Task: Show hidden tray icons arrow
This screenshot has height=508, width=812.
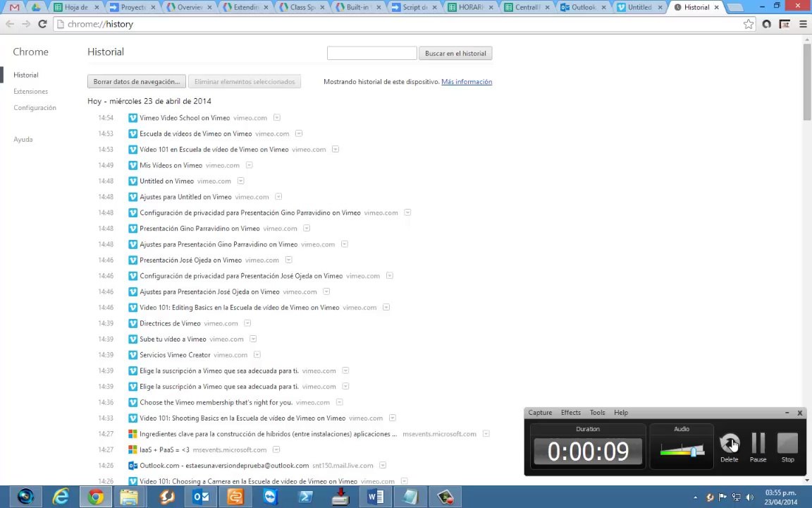Action: tap(696, 497)
